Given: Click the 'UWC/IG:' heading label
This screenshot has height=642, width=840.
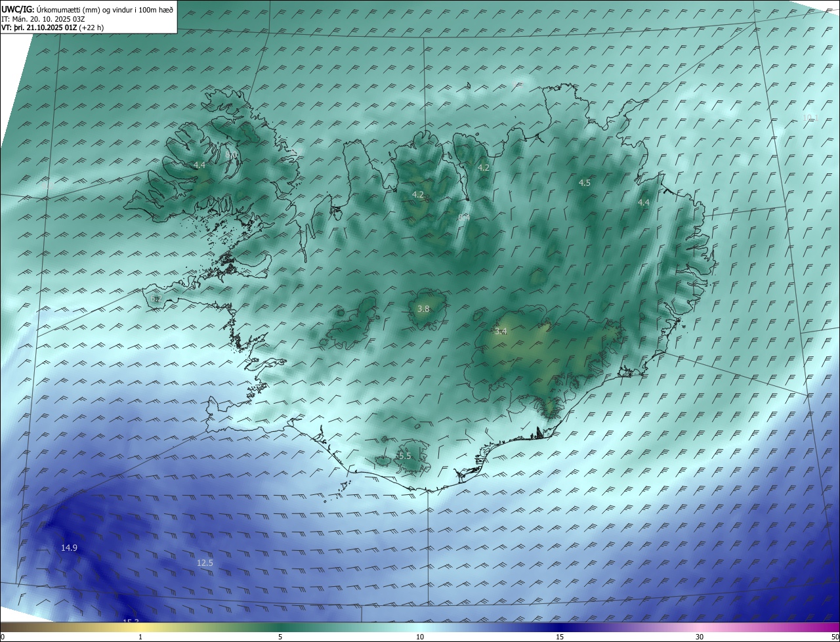Looking at the screenshot, I should pyautogui.click(x=18, y=9).
